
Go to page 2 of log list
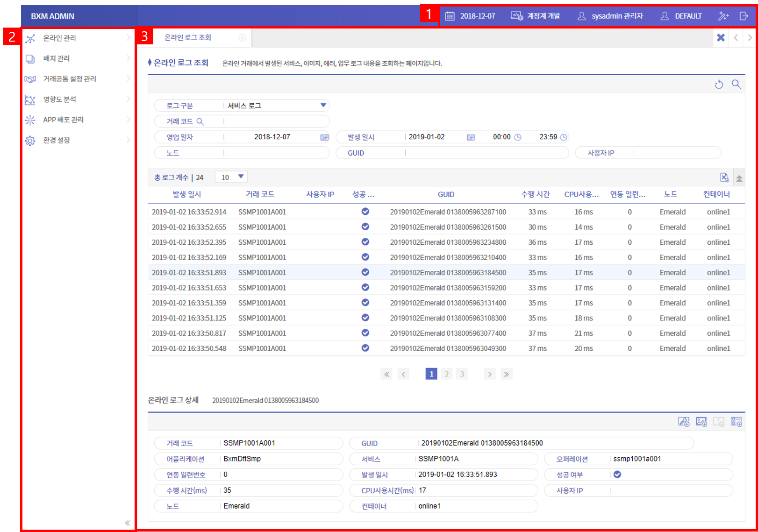447,374
